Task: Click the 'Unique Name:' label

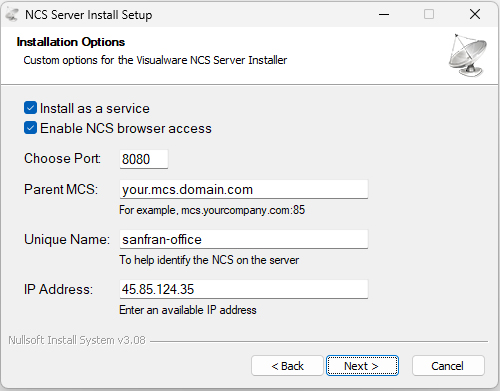Action: 67,239
